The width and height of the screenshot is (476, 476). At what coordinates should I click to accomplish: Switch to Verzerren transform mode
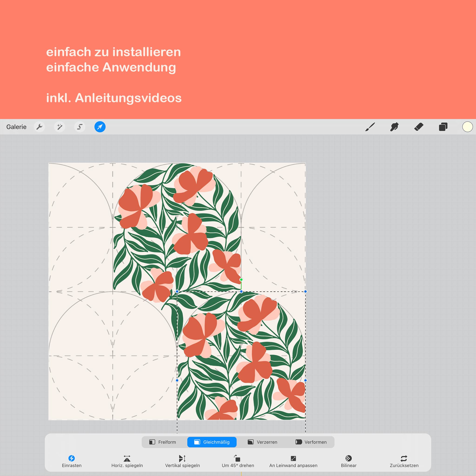(x=262, y=442)
